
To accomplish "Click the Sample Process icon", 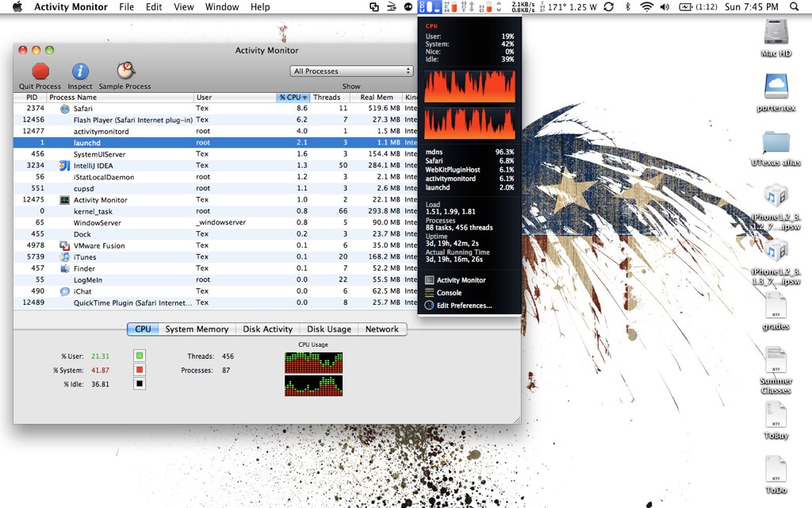I will [x=125, y=71].
